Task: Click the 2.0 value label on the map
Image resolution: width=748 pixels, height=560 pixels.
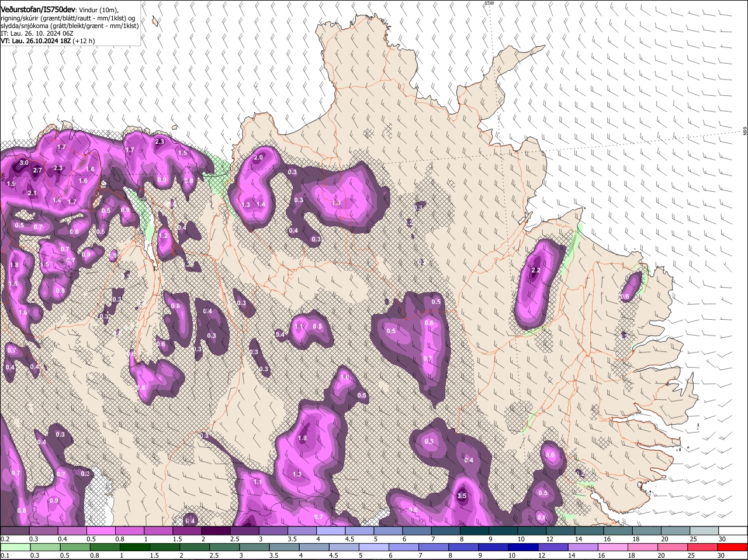Action: [258, 158]
